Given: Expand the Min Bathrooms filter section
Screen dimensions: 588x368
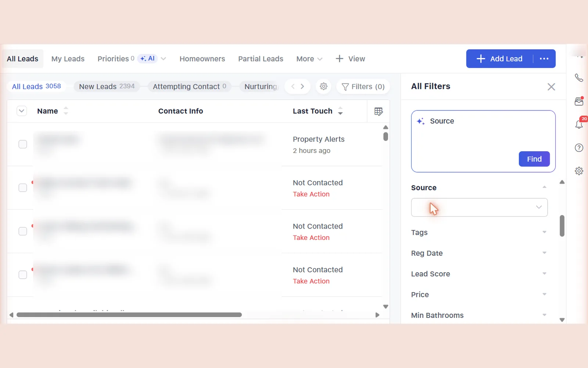Looking at the screenshot, I should [x=544, y=315].
